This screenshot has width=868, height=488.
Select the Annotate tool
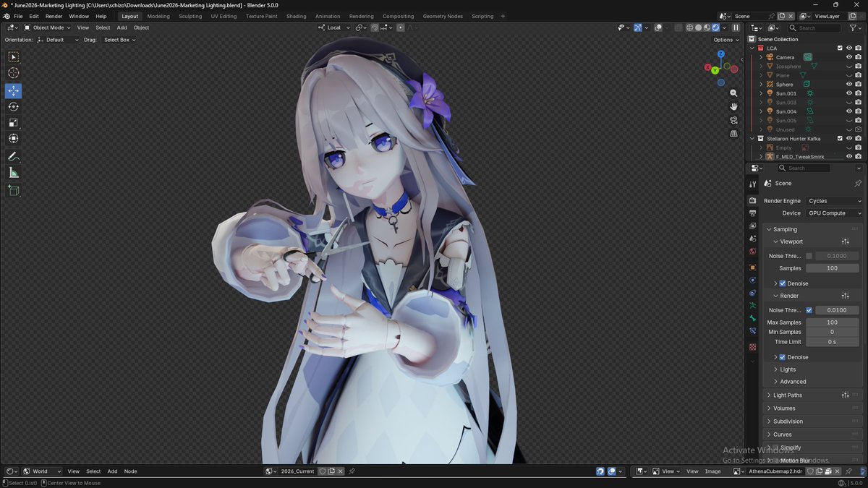point(13,157)
